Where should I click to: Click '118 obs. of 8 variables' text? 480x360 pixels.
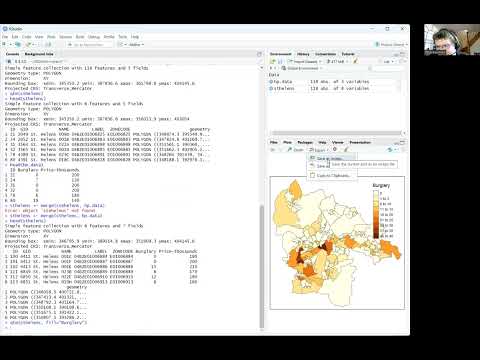click(340, 89)
